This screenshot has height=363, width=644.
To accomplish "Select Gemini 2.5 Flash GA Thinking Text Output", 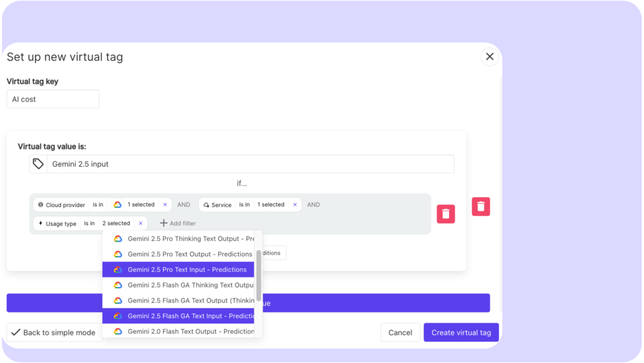I will (187, 284).
